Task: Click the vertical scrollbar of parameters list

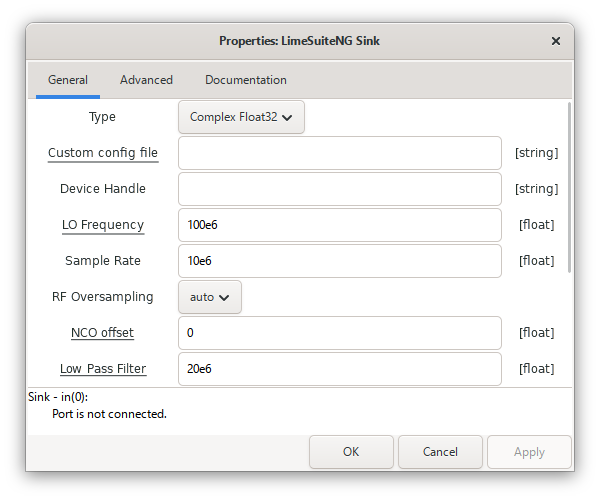Action: click(x=570, y=190)
